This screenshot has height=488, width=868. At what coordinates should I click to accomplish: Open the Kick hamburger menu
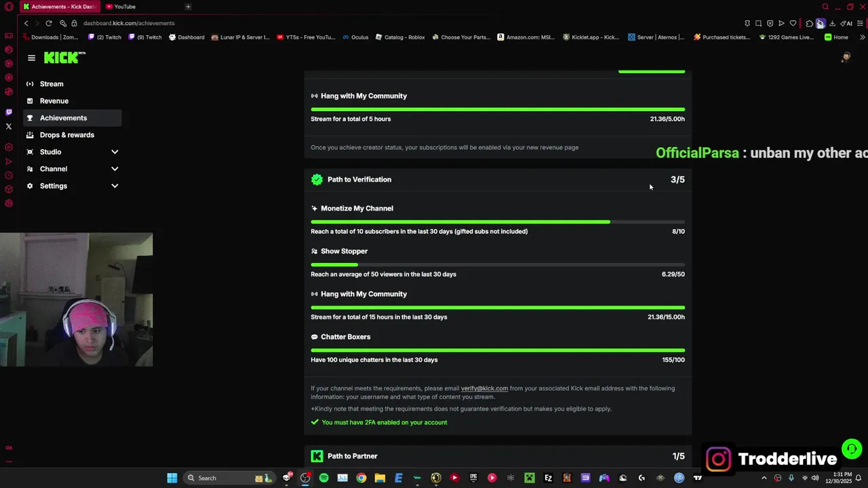click(31, 58)
